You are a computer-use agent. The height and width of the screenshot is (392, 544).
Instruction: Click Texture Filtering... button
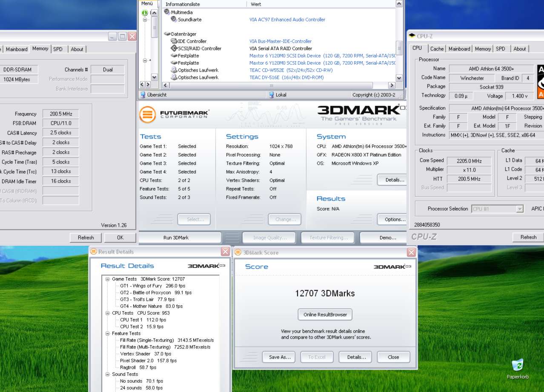(328, 238)
